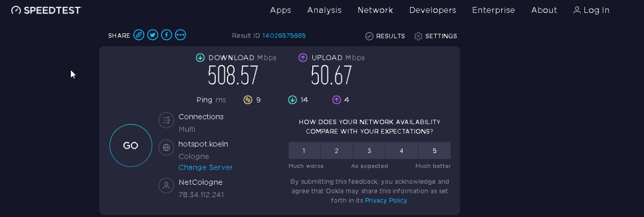The height and width of the screenshot is (217, 644).
Task: Click the download latency icon
Action: coord(292,99)
